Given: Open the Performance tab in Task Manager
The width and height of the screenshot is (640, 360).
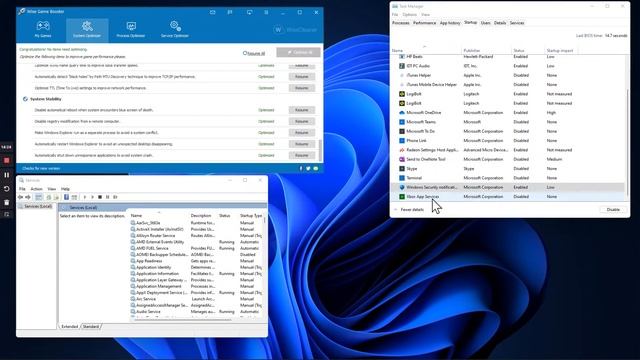Looking at the screenshot, I should coord(424,23).
